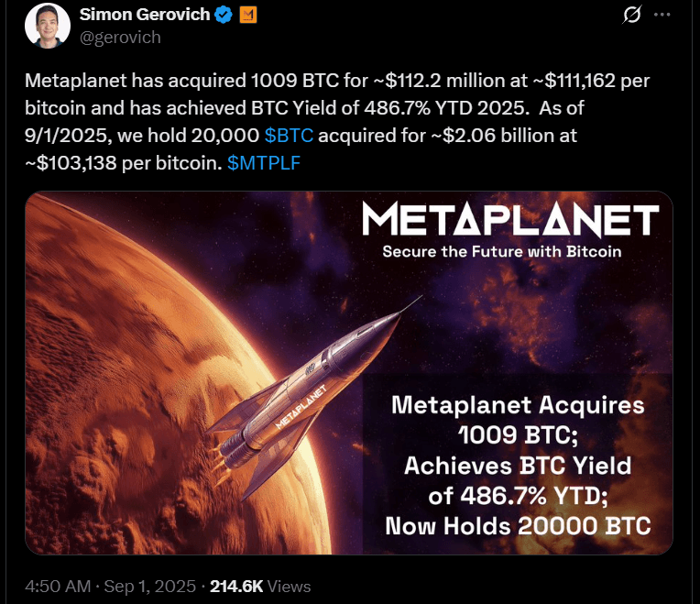Image resolution: width=700 pixels, height=604 pixels.
Task: Click the "Now Holds 20000 BTC" caption
Action: 518,526
